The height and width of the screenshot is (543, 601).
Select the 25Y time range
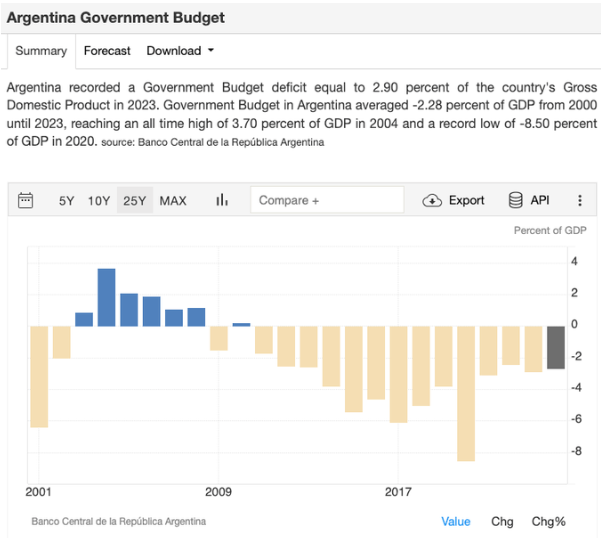[x=135, y=200]
